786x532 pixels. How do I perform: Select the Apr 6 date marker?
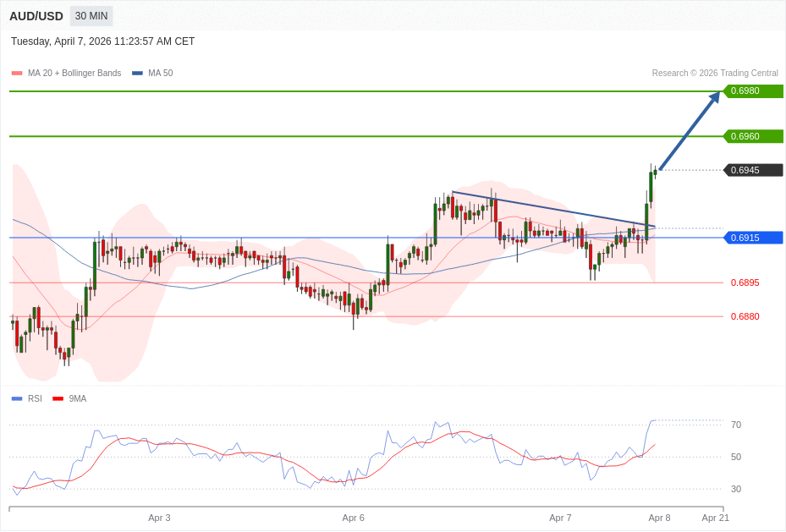click(x=353, y=518)
